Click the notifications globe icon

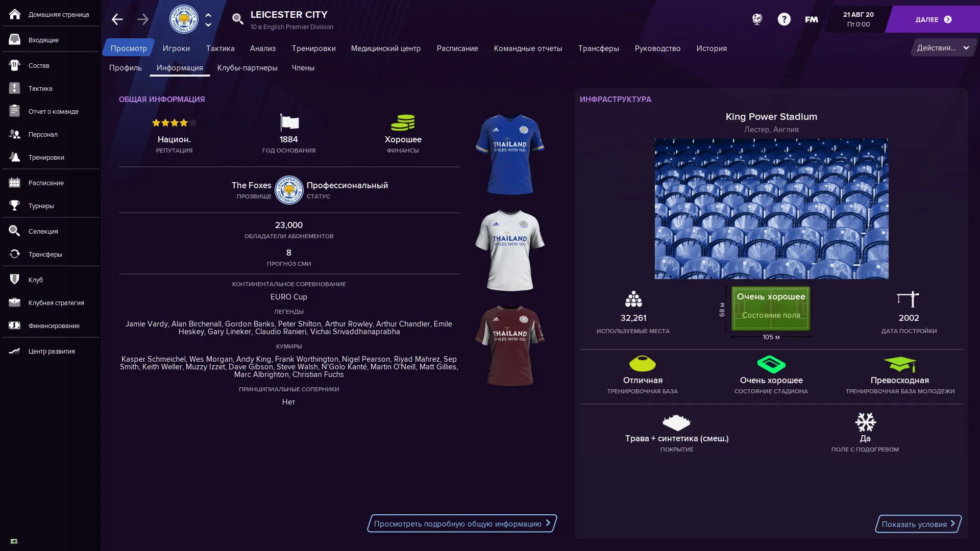[757, 19]
